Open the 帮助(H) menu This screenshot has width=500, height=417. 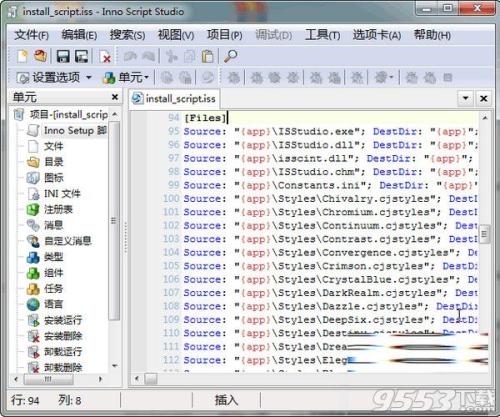coord(432,35)
